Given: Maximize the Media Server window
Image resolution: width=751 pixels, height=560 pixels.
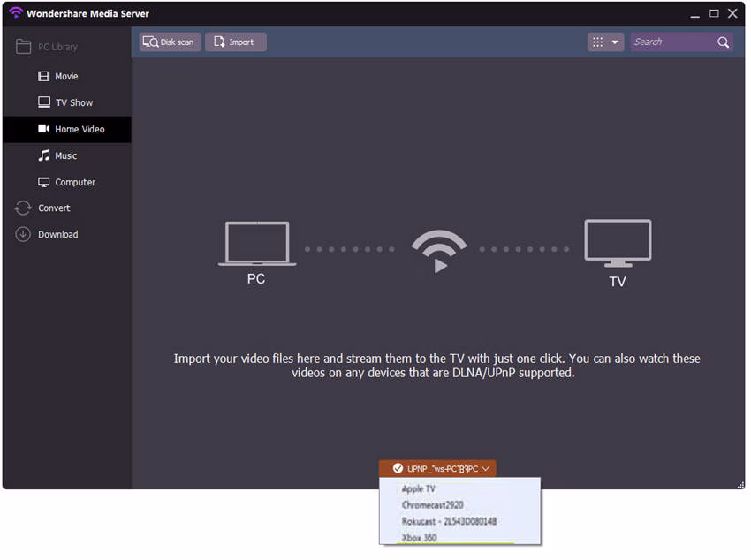Looking at the screenshot, I should pos(714,13).
